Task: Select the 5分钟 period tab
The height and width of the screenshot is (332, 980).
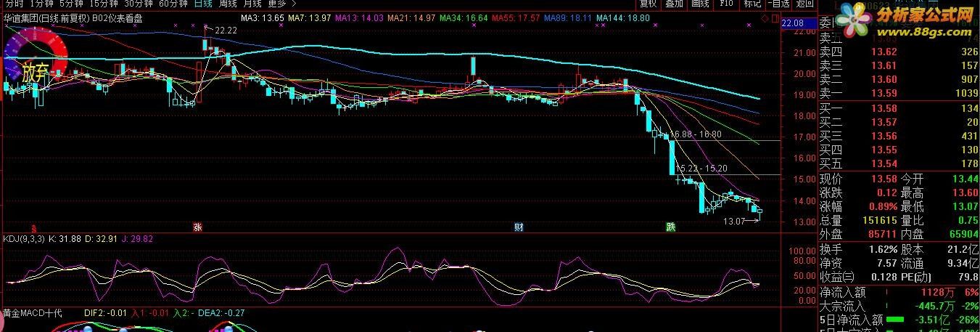Action: click(x=71, y=4)
